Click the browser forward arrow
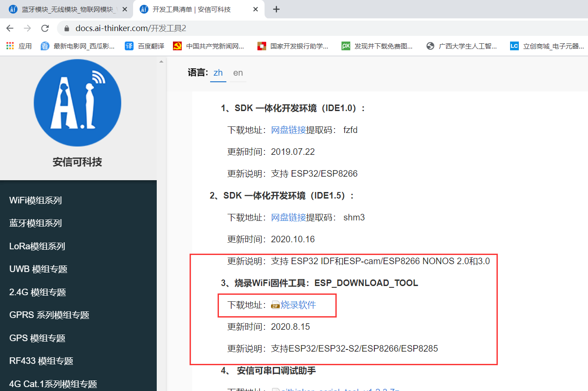588x391 pixels. coord(27,28)
